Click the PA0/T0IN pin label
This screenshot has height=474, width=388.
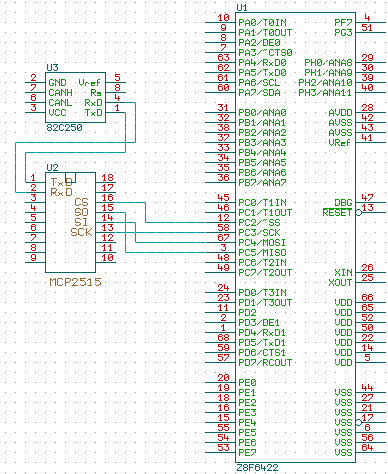coord(262,22)
